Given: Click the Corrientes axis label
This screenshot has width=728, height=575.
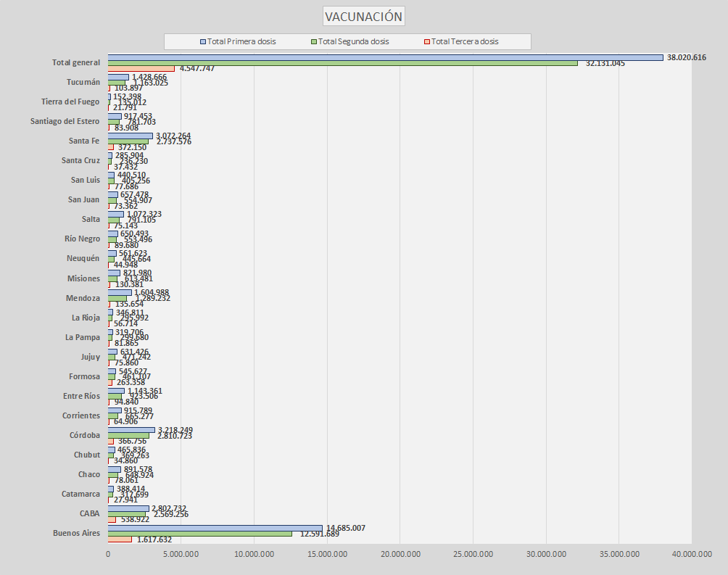Looking at the screenshot, I should tap(80, 415).
